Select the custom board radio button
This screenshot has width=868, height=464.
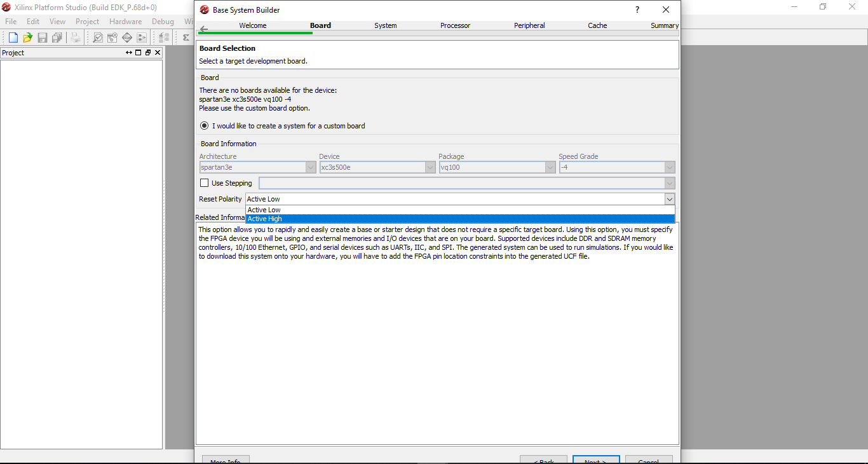click(204, 126)
